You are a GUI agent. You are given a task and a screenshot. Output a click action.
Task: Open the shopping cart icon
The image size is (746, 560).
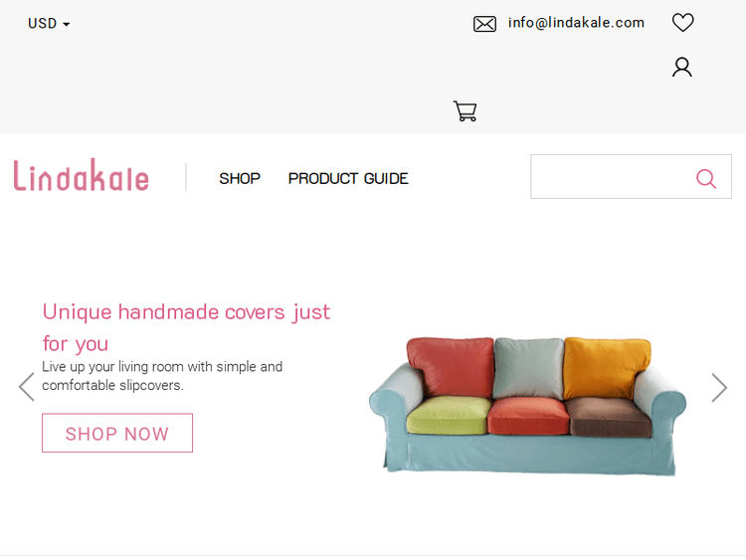click(x=465, y=110)
